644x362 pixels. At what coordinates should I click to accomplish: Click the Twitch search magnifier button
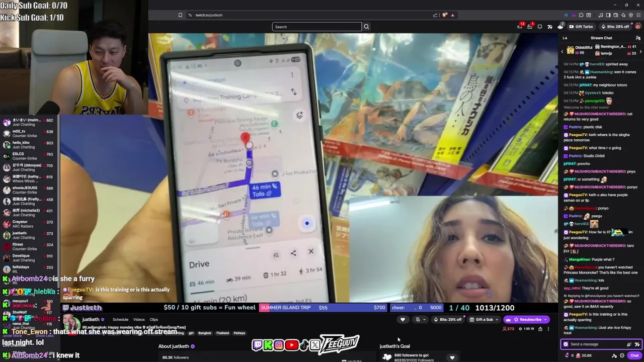coord(366,27)
